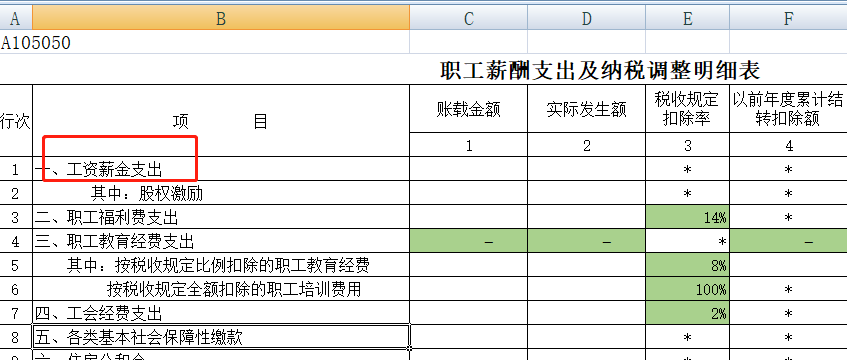Click column number 3 under 税收规定扣除率
Image resolution: width=847 pixels, height=360 pixels.
click(x=687, y=145)
